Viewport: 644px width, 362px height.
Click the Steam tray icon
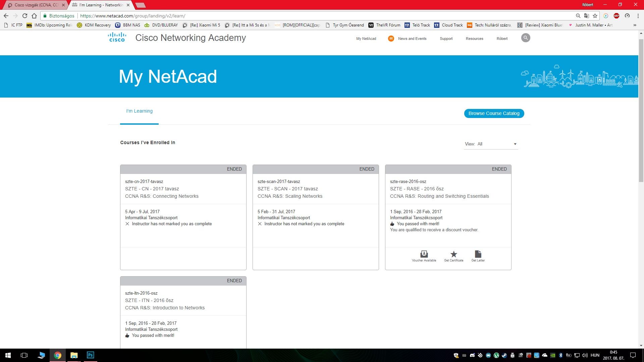tap(504, 355)
